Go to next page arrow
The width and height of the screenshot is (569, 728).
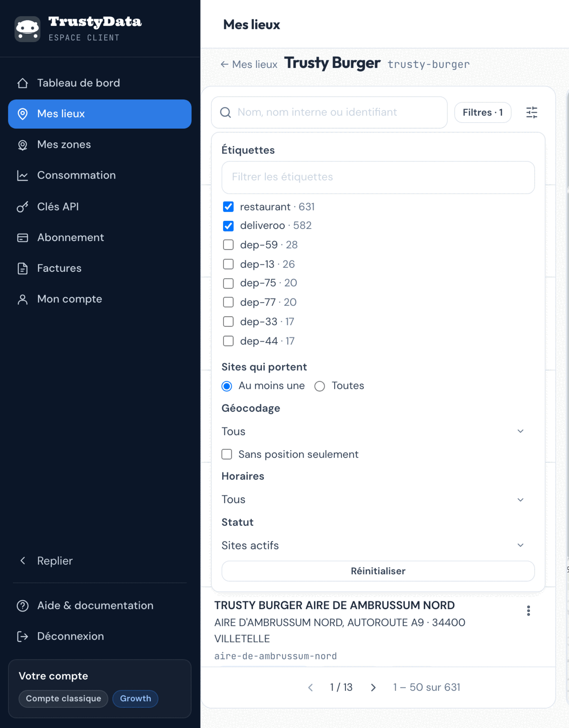click(373, 687)
